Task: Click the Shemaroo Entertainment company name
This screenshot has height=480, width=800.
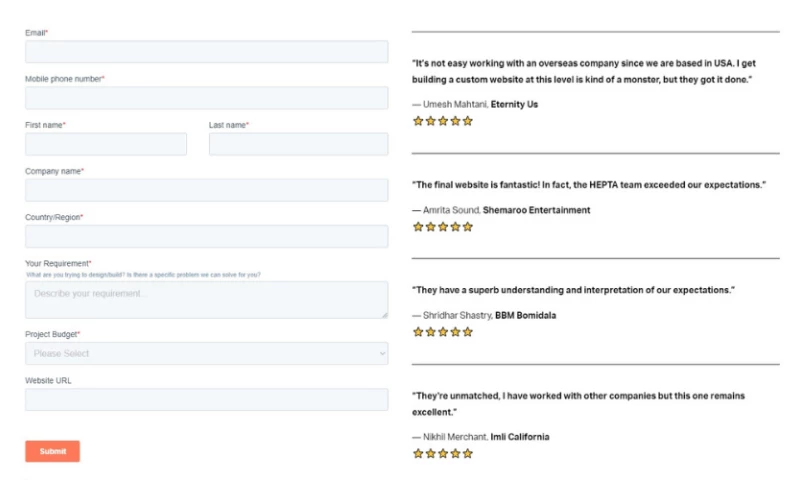Action: point(536,210)
